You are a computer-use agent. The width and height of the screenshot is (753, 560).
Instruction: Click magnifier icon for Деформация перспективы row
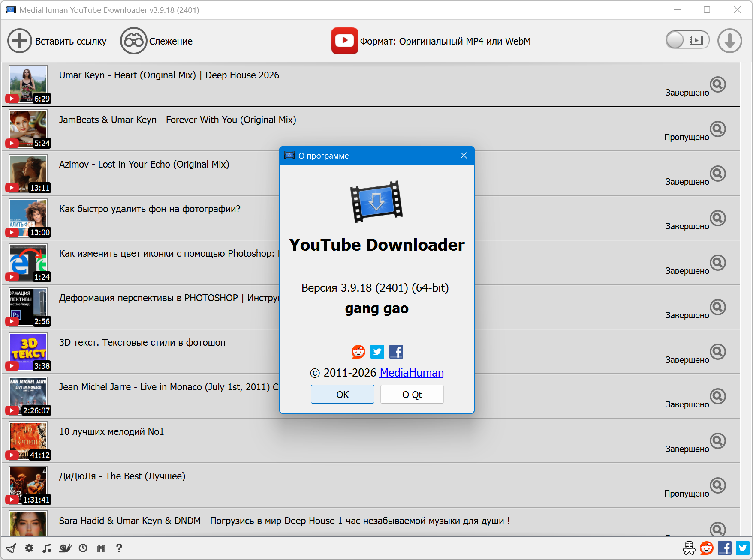pos(717,307)
